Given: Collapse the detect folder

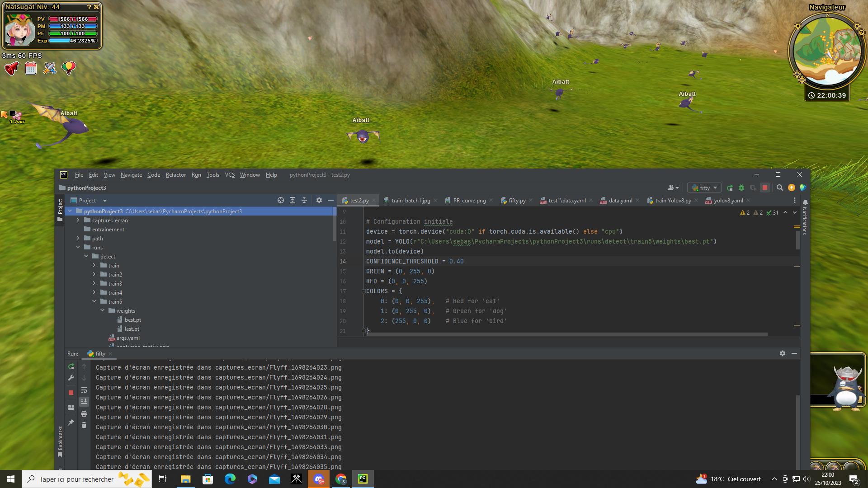Looking at the screenshot, I should 86,257.
